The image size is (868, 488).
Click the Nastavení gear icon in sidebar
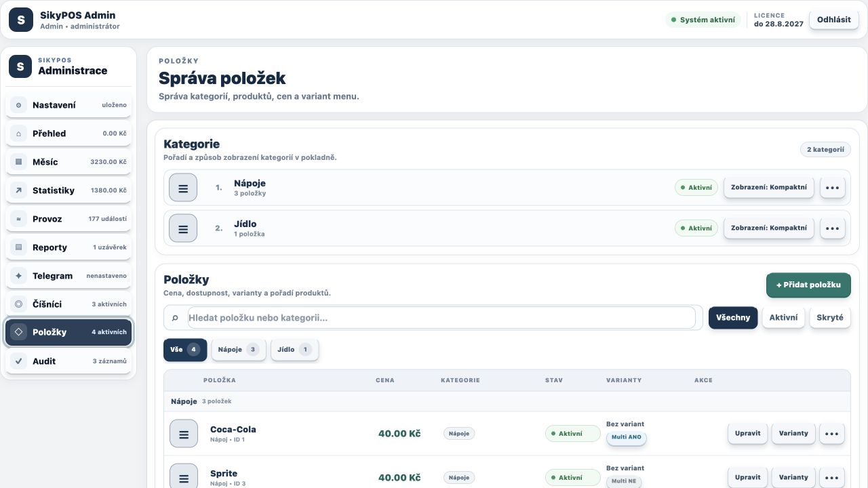pos(19,105)
